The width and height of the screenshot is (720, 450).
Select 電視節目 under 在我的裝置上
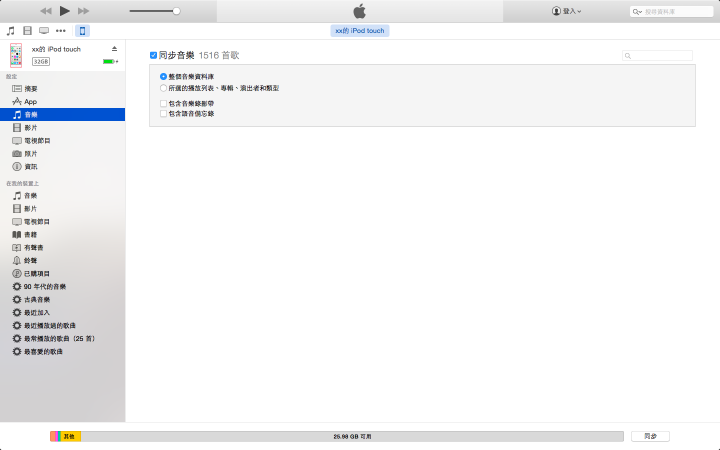pos(62,222)
